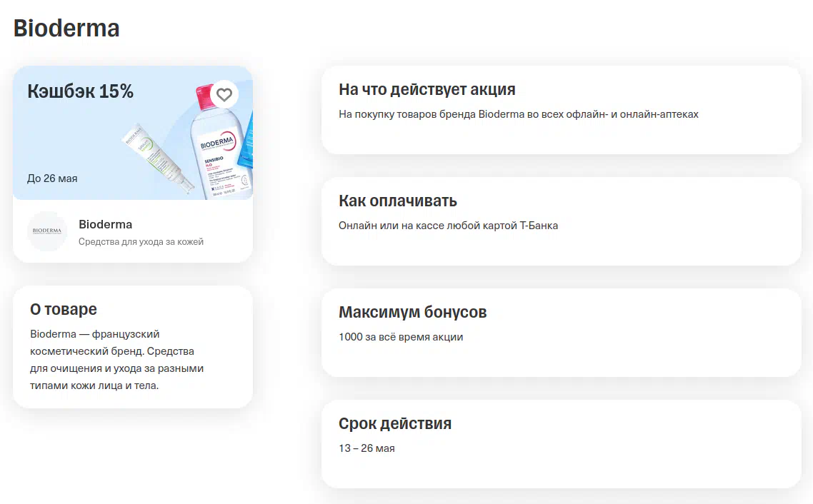Click the 'Bioderma' page heading

click(66, 29)
